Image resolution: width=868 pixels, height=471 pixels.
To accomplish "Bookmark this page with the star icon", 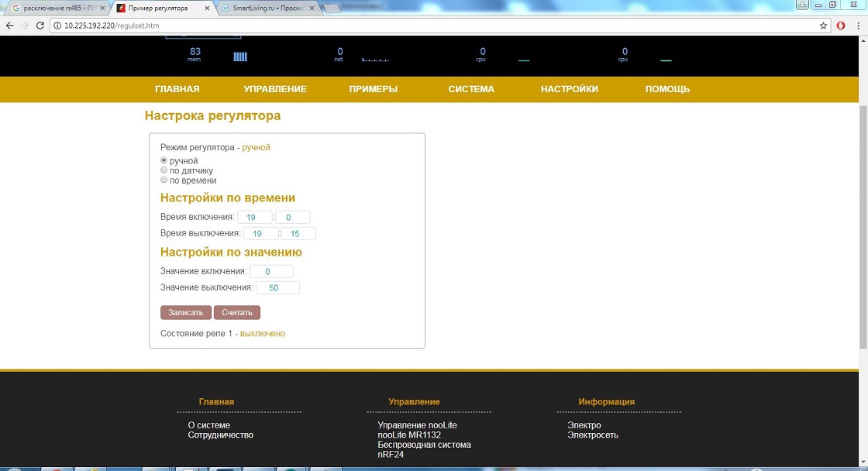I will pyautogui.click(x=824, y=26).
